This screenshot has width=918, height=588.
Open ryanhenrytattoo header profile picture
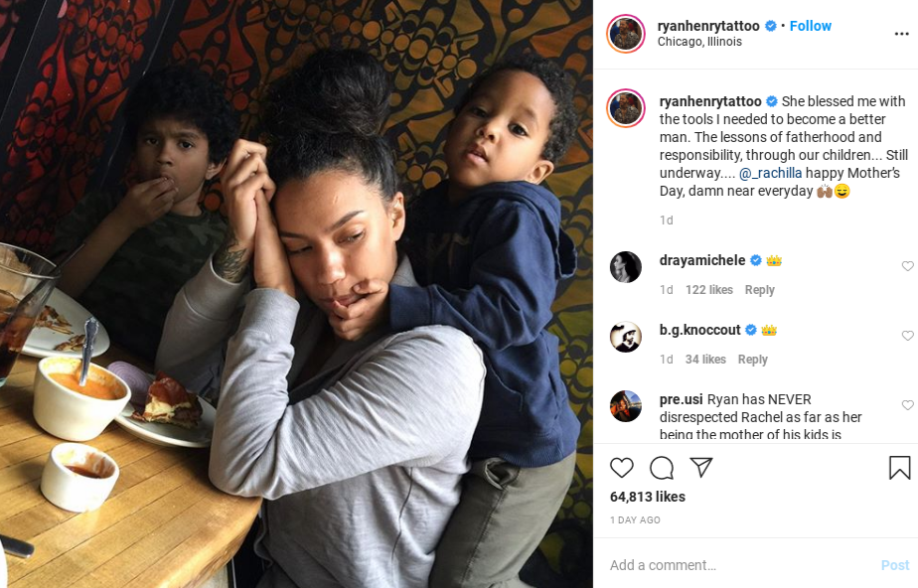click(x=626, y=34)
